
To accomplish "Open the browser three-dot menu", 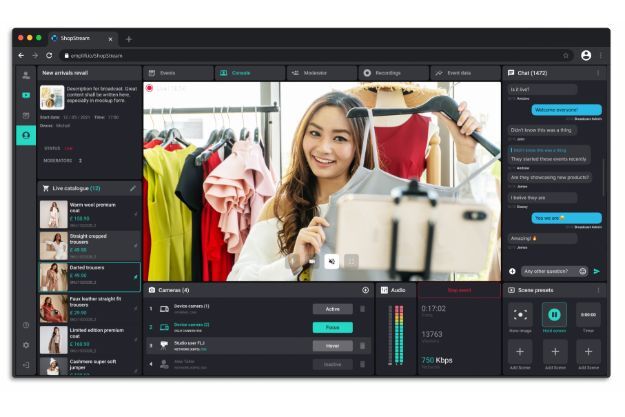I will pyautogui.click(x=601, y=55).
